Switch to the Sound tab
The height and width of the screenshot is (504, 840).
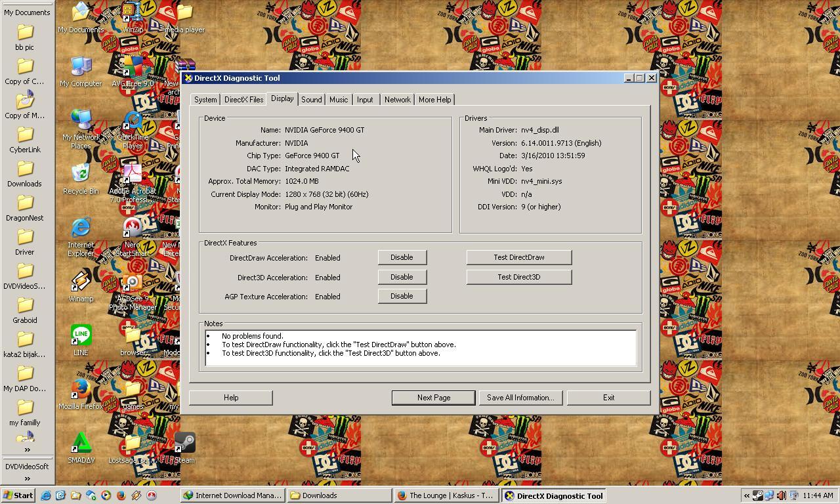click(x=311, y=100)
